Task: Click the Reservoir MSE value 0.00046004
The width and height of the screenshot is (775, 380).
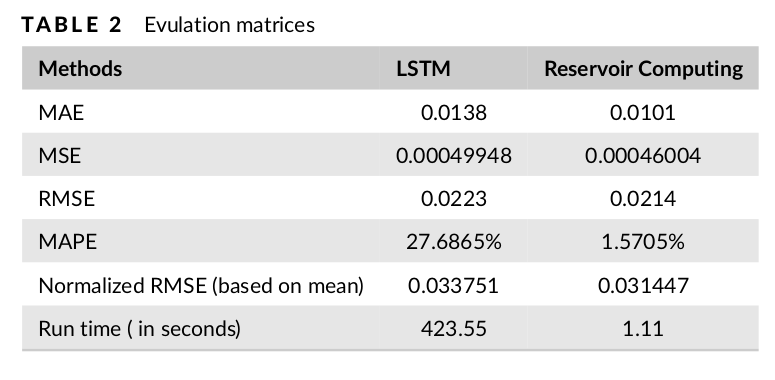Action: pyautogui.click(x=643, y=156)
